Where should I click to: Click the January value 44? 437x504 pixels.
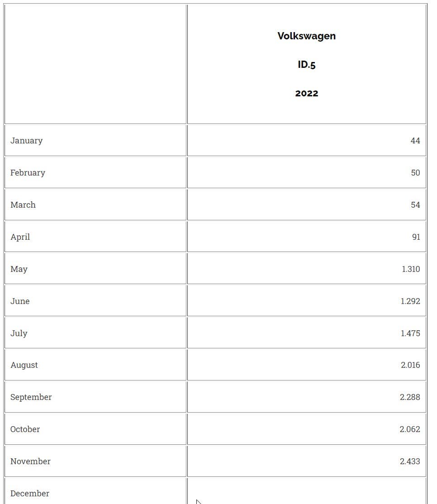coord(415,141)
